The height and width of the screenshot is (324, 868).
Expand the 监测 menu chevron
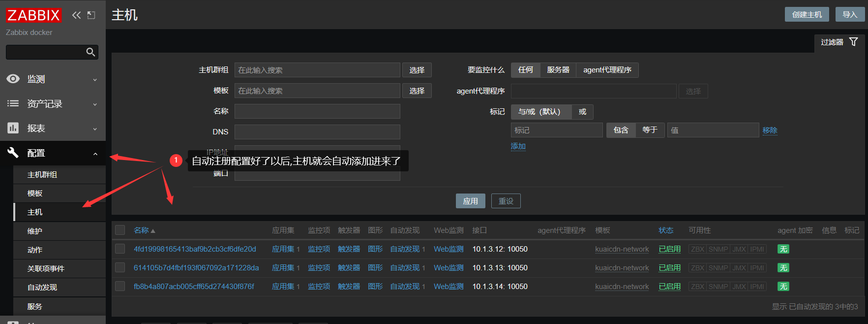point(95,80)
